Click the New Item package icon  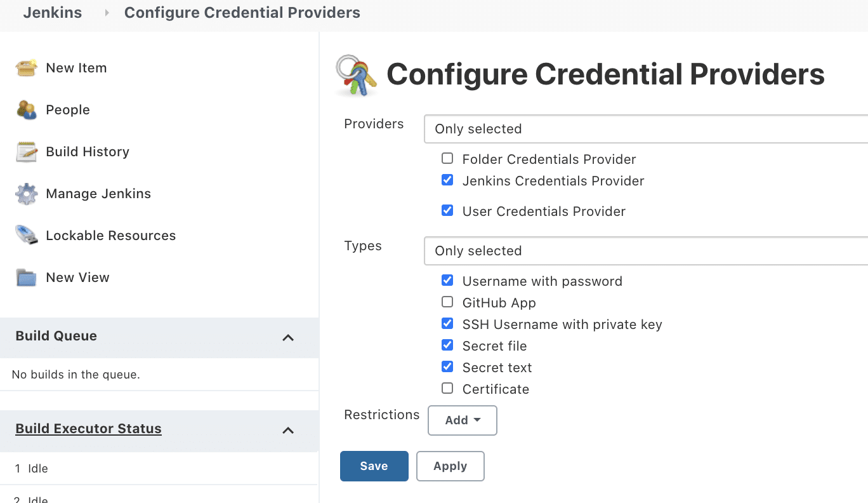pos(25,67)
